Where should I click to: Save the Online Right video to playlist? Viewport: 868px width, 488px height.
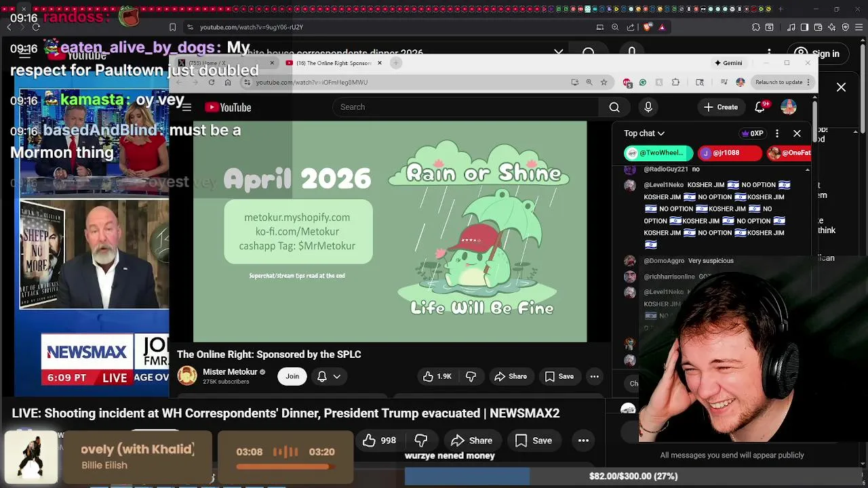pyautogui.click(x=559, y=376)
